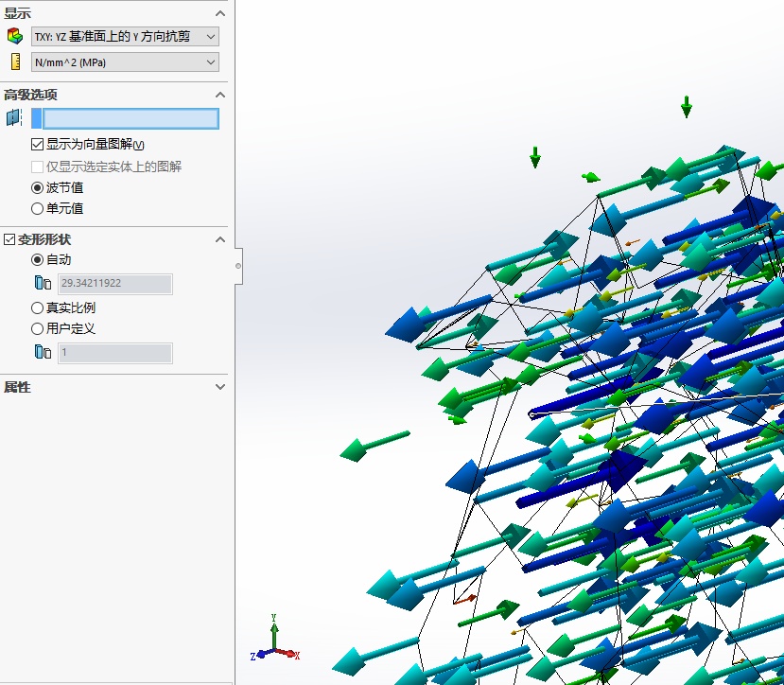784x685 pixels.
Task: Expand the 属性 section
Action: [x=220, y=387]
